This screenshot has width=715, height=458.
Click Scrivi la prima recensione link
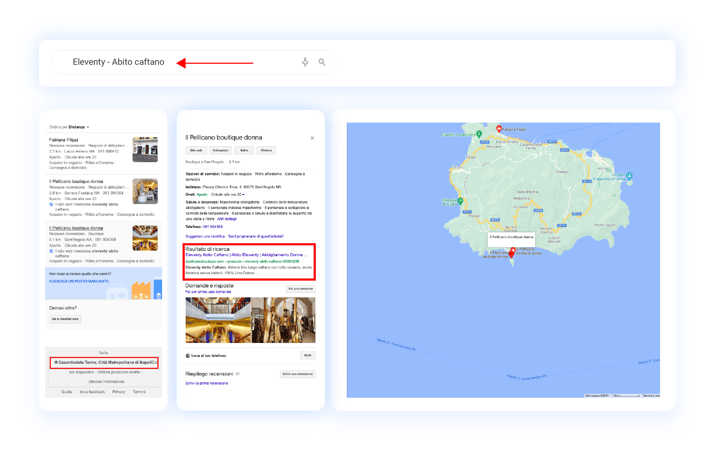[207, 383]
